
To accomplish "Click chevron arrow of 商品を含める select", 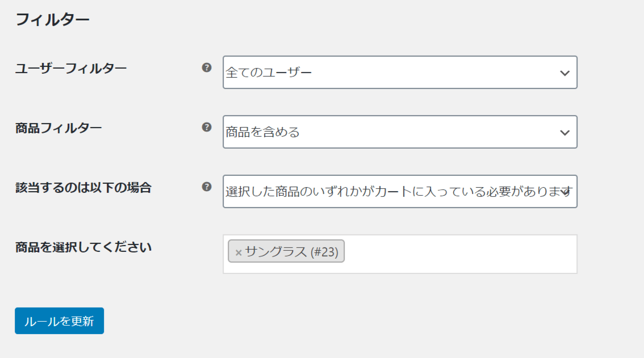I will pos(564,133).
